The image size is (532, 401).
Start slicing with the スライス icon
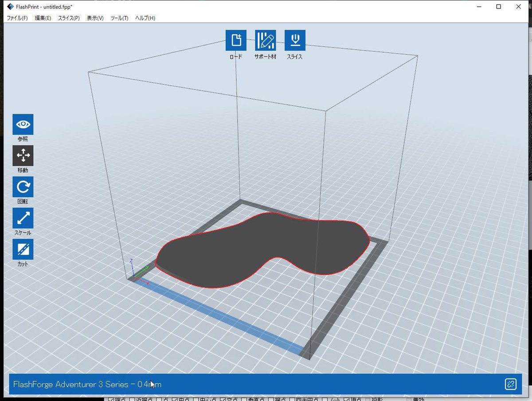pos(295,40)
